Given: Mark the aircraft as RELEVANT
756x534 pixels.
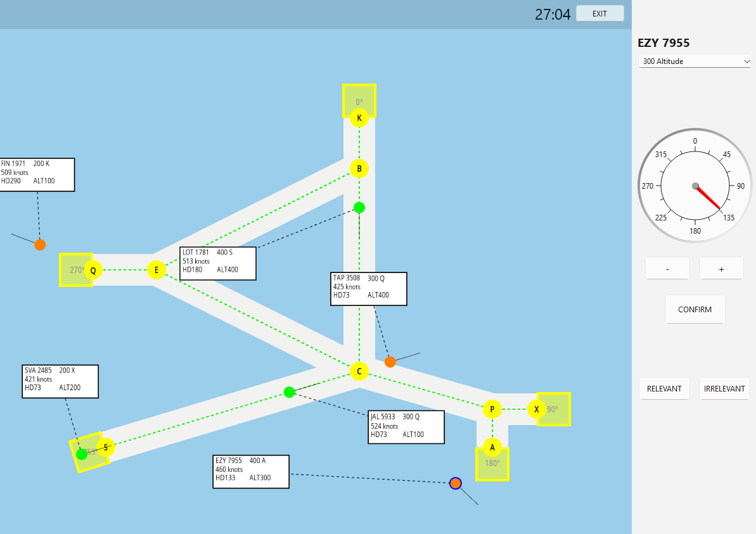Looking at the screenshot, I should pyautogui.click(x=664, y=388).
